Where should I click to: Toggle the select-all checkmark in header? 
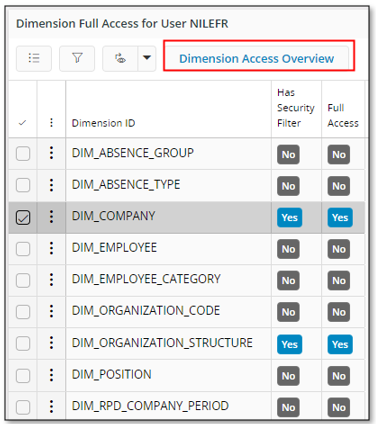[22, 123]
